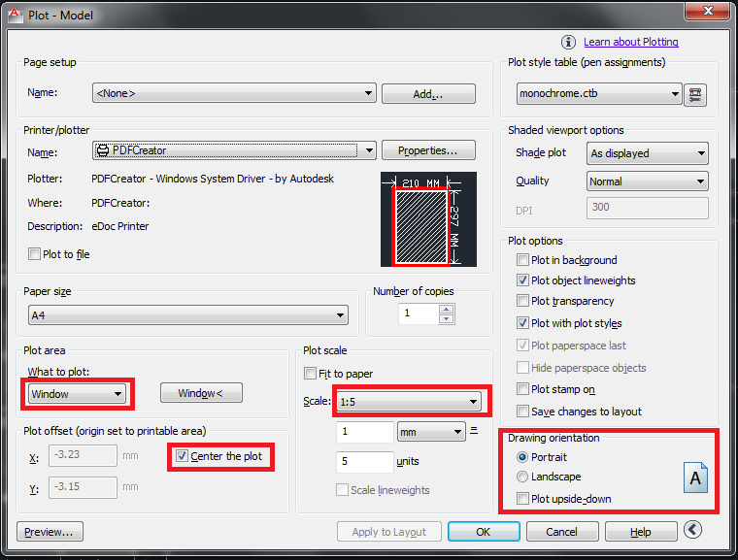Open printer Properties... button
Viewport: 738px width, 560px height.
[x=428, y=150]
